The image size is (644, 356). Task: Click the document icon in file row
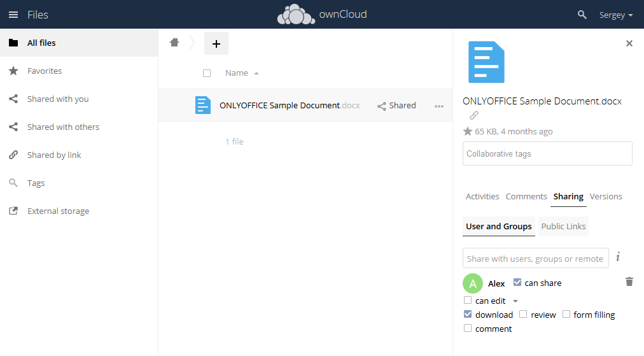pyautogui.click(x=203, y=105)
